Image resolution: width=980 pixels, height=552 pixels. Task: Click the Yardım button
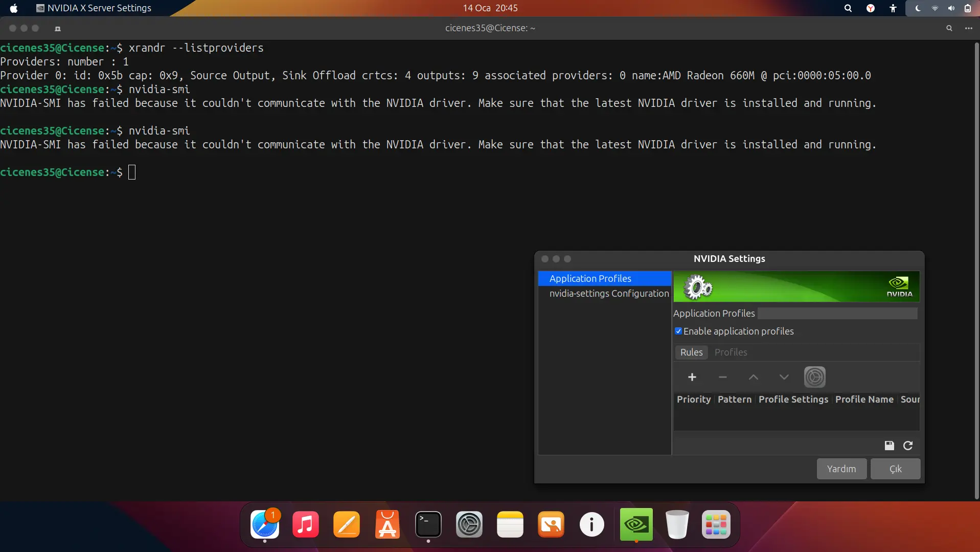click(841, 469)
